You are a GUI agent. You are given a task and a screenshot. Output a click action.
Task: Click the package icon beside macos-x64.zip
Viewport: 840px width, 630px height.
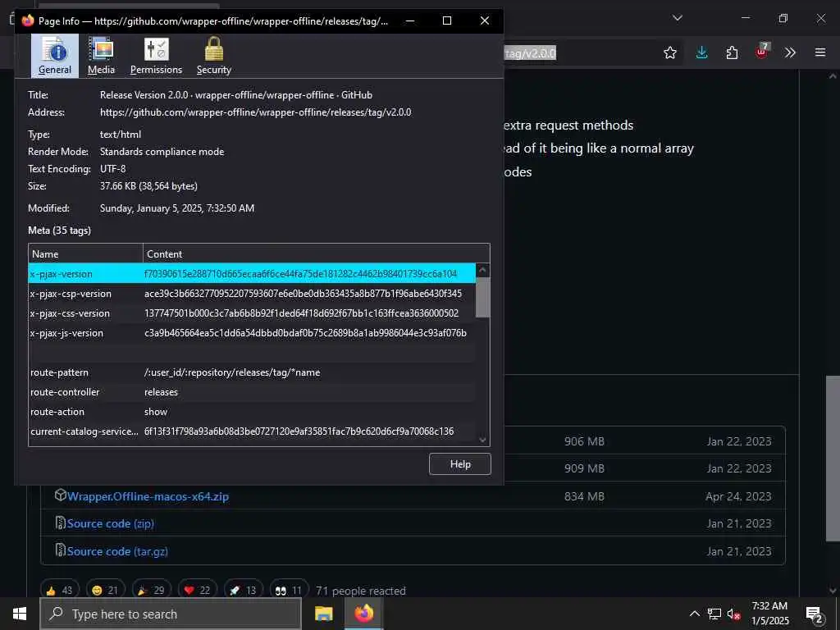tap(61, 495)
